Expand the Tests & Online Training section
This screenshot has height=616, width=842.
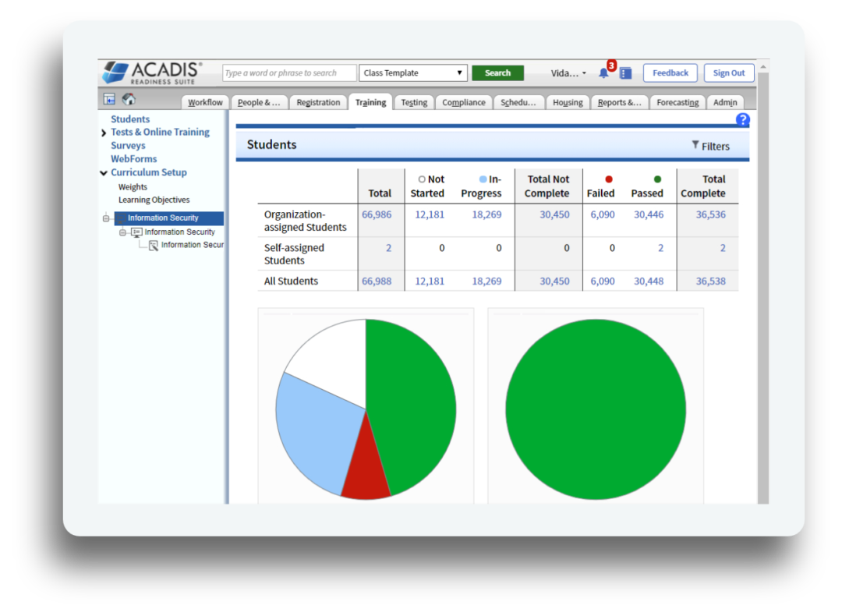pos(102,132)
